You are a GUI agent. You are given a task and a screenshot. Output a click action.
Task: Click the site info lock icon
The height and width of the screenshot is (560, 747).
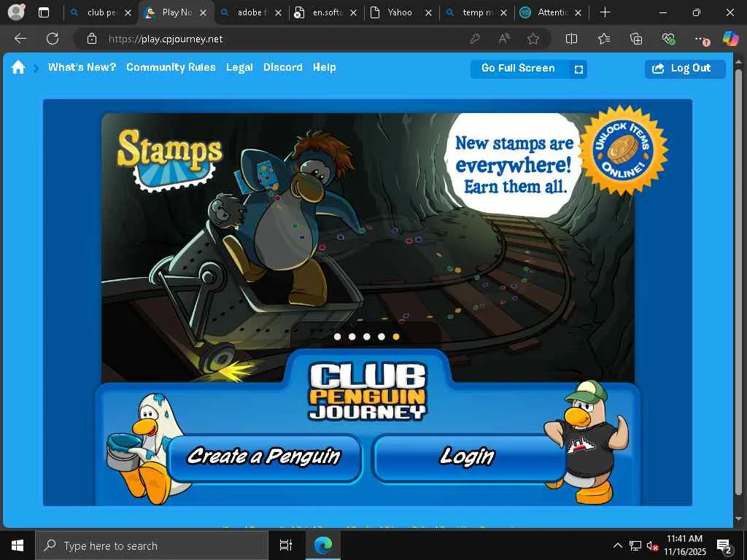[92, 39]
